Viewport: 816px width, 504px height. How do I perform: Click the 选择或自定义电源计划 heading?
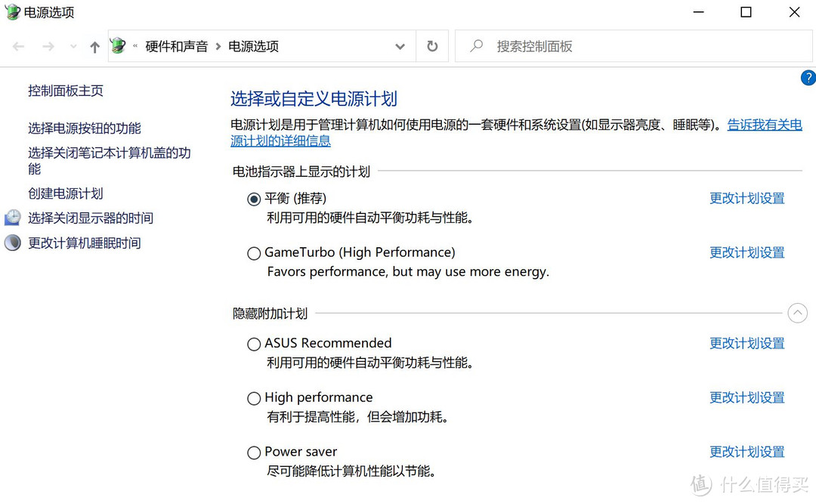tap(314, 98)
